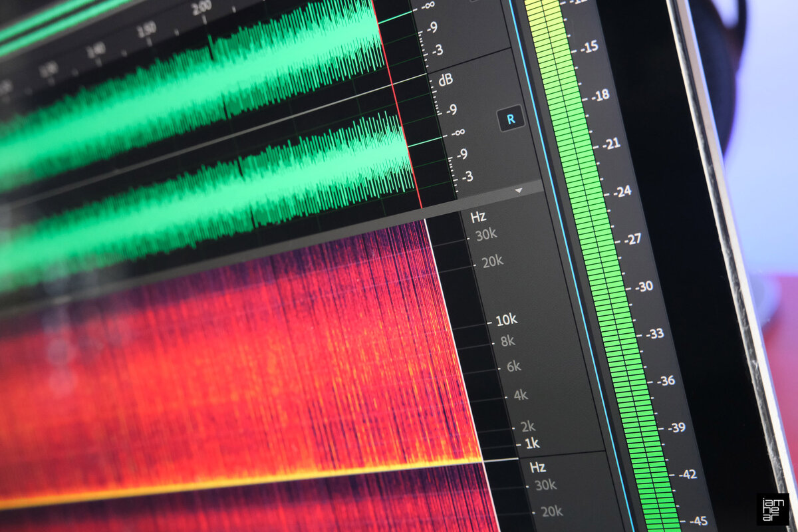Click the -15 level meter label

[589, 47]
